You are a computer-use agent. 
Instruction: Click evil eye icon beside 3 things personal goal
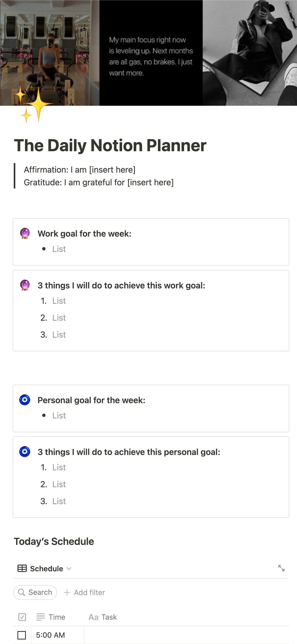coord(25,452)
